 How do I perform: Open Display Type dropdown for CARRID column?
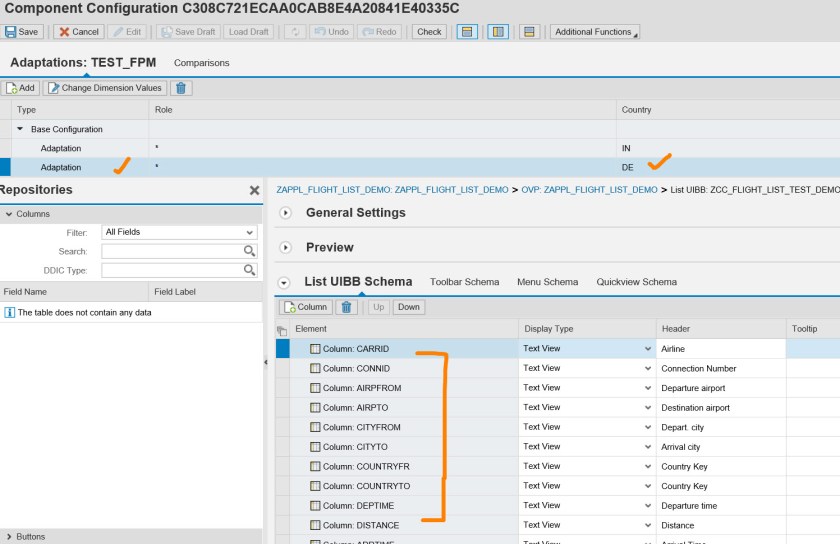[x=648, y=349]
